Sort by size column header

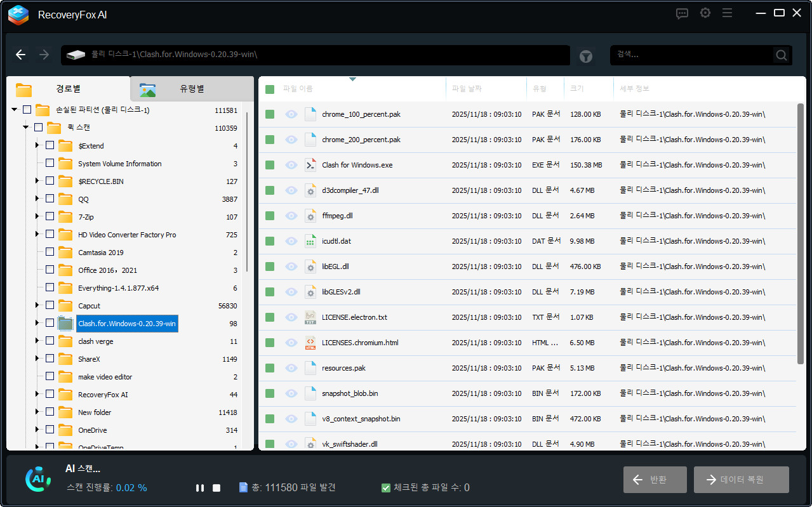click(x=576, y=89)
